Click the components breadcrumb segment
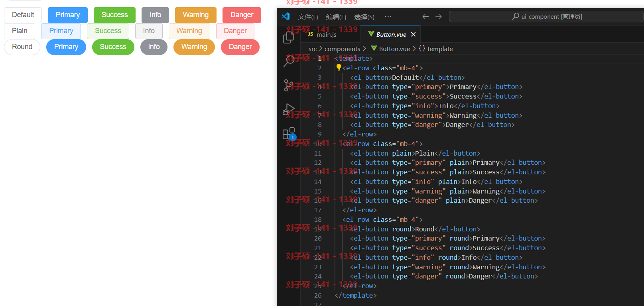Image resolution: width=644 pixels, height=306 pixels. pyautogui.click(x=342, y=49)
